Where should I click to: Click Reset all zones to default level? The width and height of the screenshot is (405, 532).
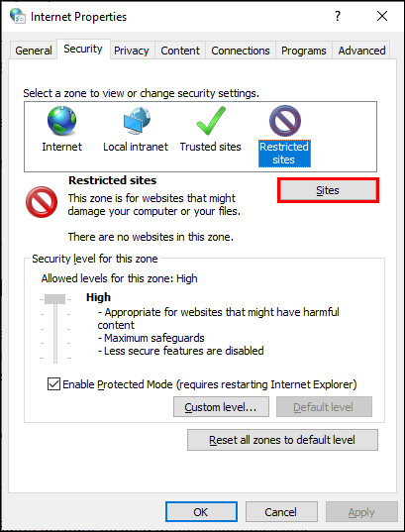(x=282, y=440)
